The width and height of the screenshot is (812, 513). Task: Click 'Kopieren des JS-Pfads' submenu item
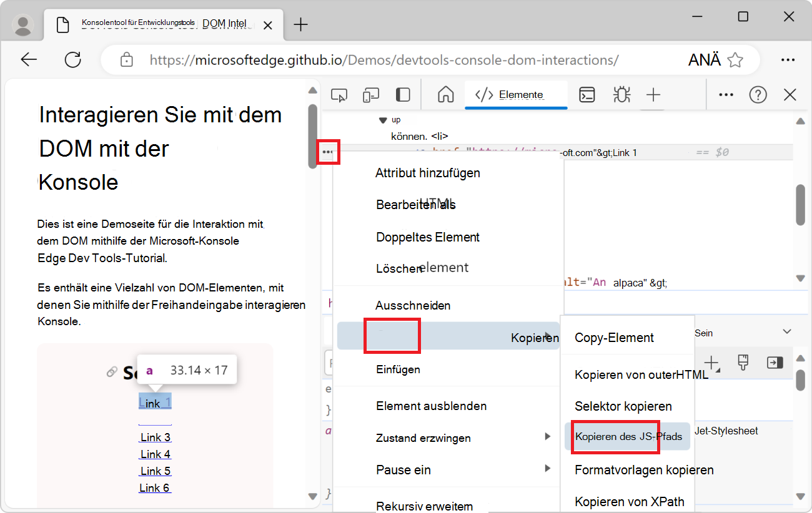(x=628, y=436)
